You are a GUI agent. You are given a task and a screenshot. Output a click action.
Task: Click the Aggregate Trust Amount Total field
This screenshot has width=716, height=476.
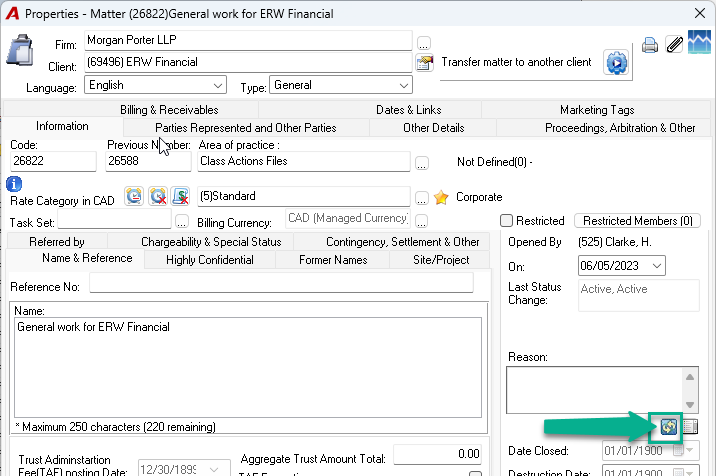point(437,454)
